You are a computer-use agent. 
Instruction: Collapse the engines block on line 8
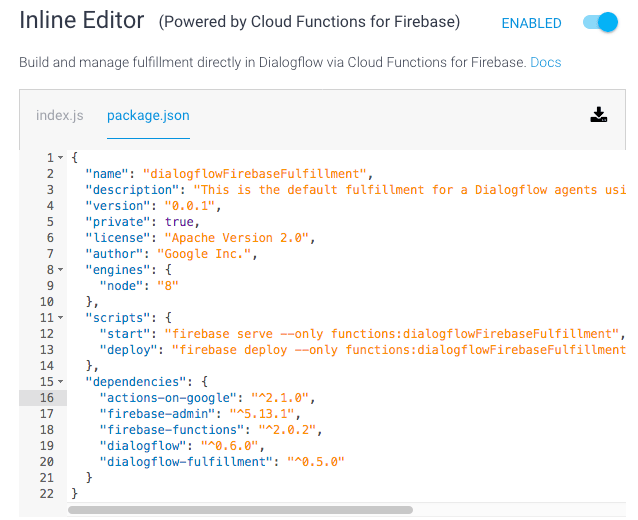60,269
